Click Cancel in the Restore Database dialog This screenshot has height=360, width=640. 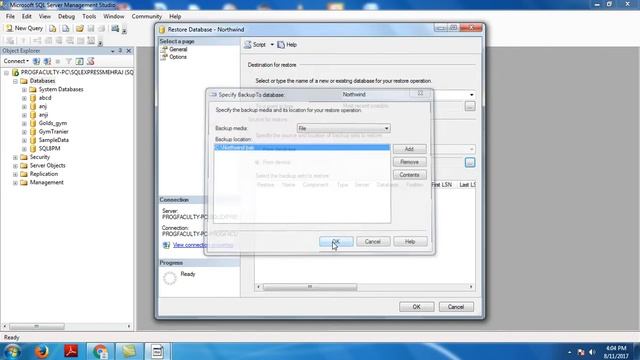click(456, 307)
